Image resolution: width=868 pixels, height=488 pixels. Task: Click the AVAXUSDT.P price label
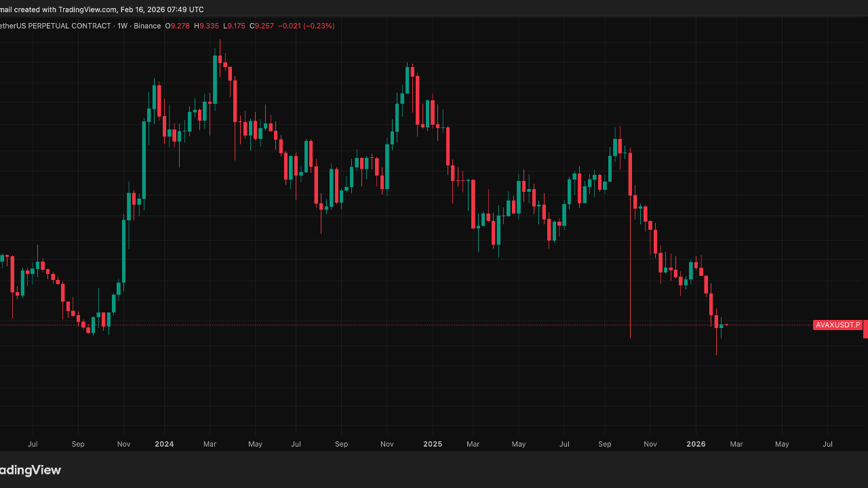tap(837, 325)
